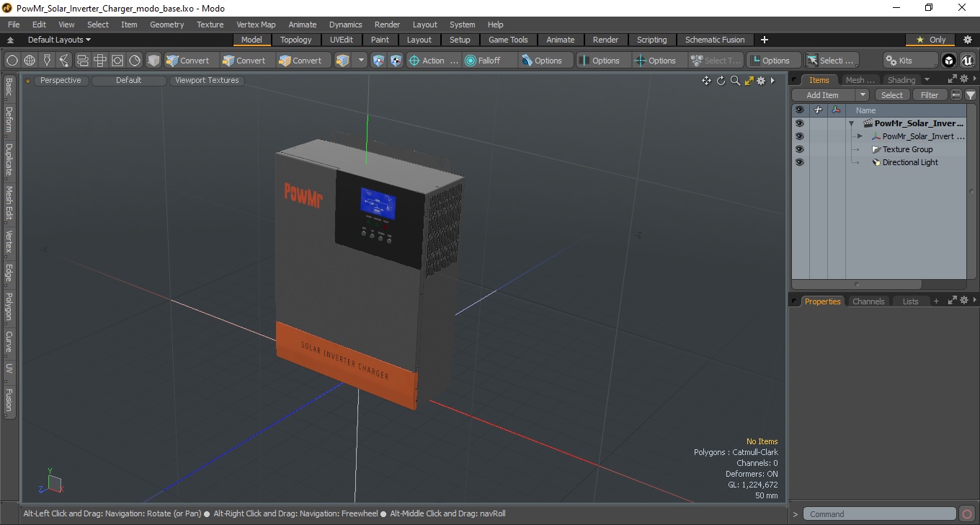Click the Items panel expand arrows icon

coord(952,79)
